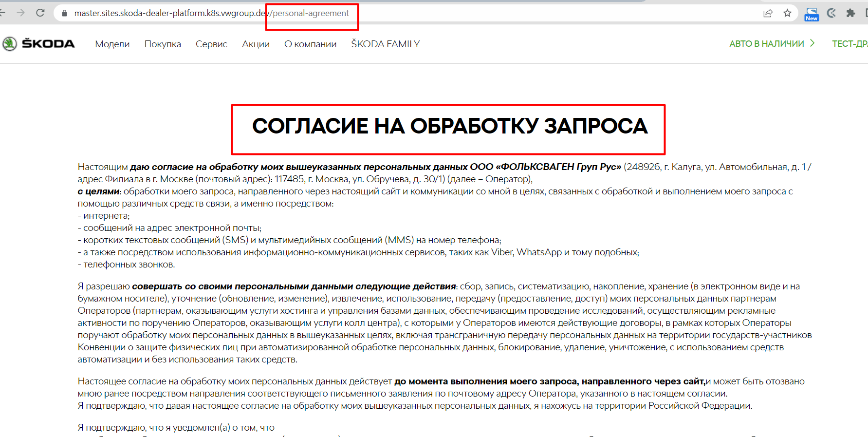Open the Акции menu
868x437 pixels.
coord(256,44)
